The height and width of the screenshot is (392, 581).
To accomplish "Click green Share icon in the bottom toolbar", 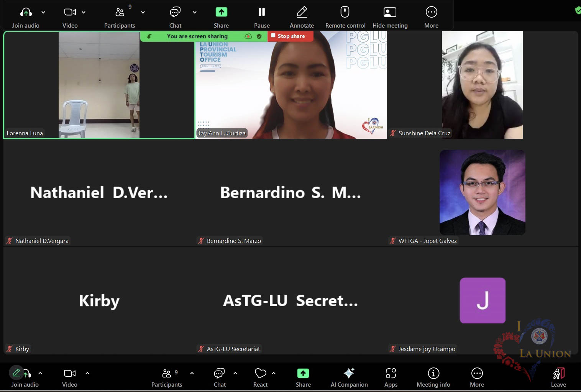I will click(x=303, y=373).
